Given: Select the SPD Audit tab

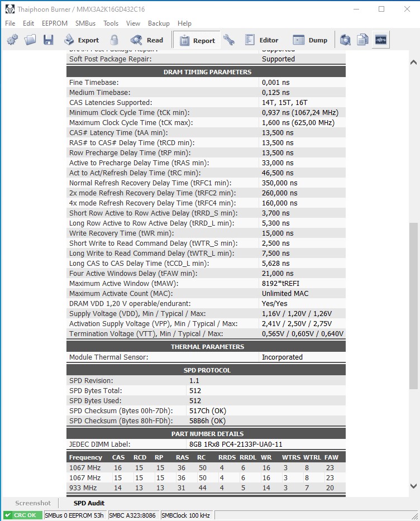Looking at the screenshot, I should pos(89,503).
